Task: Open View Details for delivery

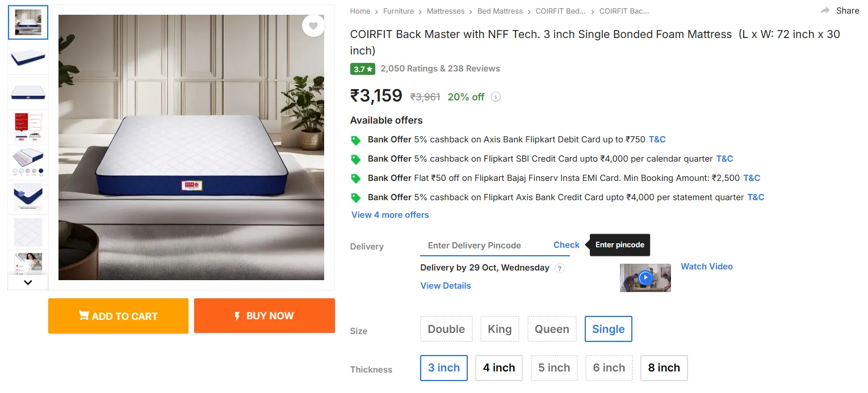Action: [446, 286]
